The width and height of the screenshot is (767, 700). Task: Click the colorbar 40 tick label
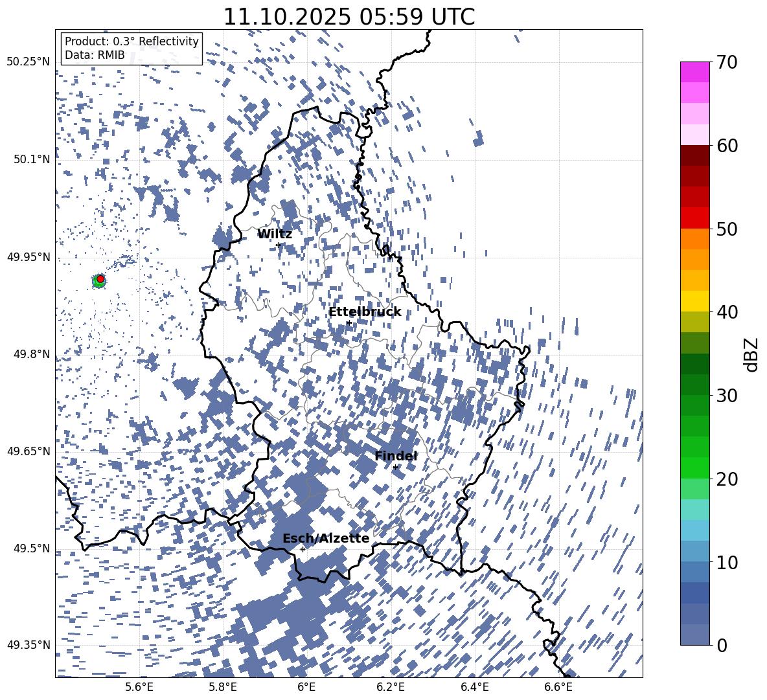(x=727, y=312)
